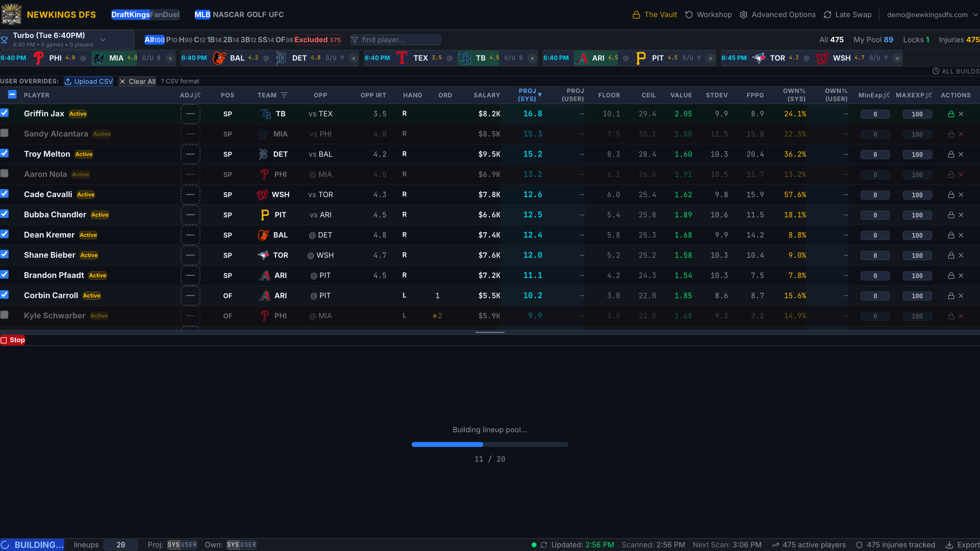Click the TEAM column filter icon
The image size is (980, 551).
(x=284, y=95)
